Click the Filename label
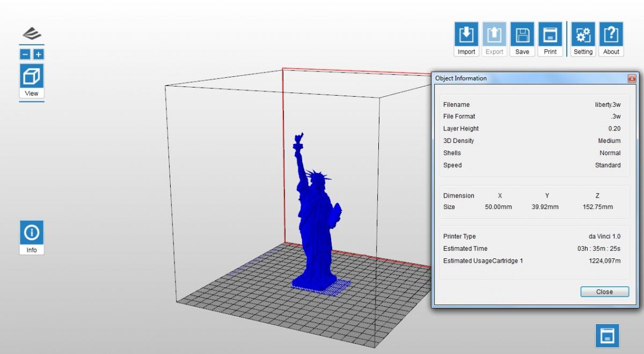The width and height of the screenshot is (644, 354). click(456, 105)
